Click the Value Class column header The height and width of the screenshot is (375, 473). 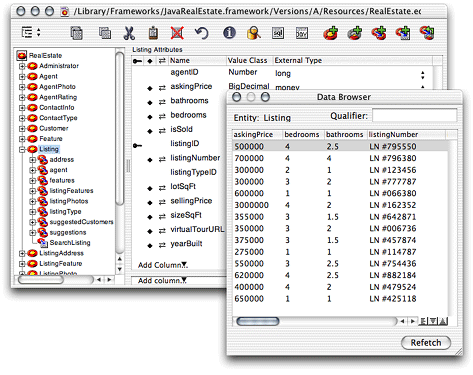pyautogui.click(x=249, y=61)
